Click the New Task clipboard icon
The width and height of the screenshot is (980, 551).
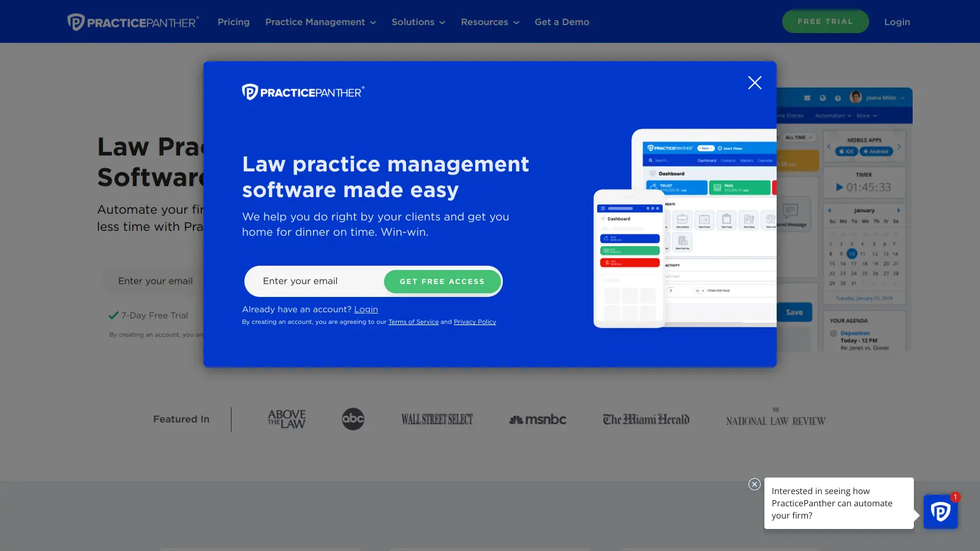click(726, 220)
